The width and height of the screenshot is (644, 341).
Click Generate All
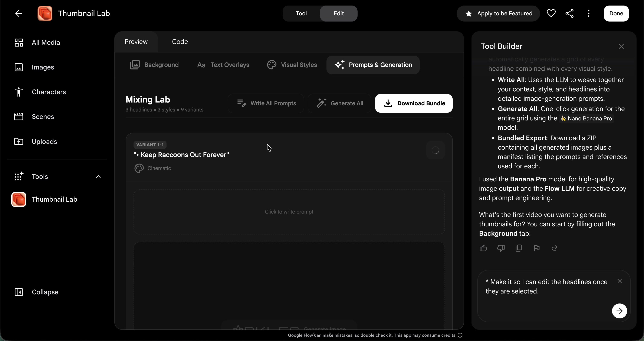click(x=339, y=103)
